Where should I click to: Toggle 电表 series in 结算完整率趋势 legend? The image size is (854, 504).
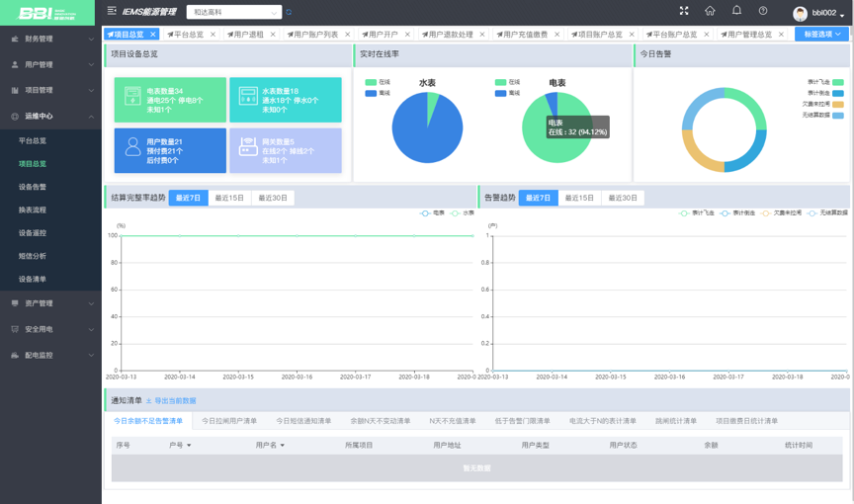433,212
